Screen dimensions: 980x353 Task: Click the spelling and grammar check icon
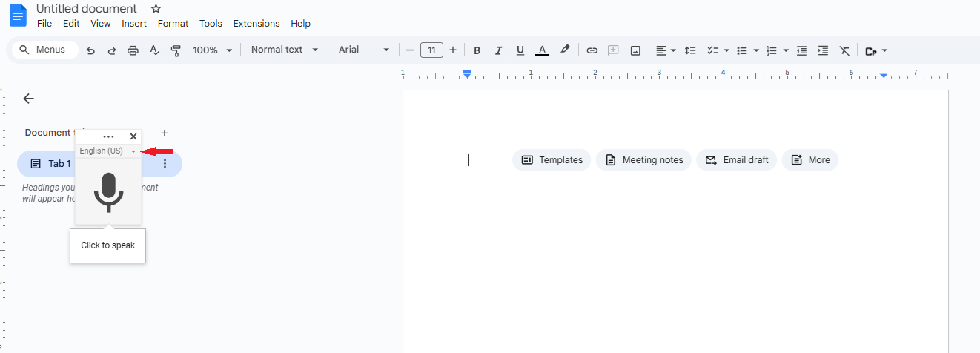tap(154, 50)
